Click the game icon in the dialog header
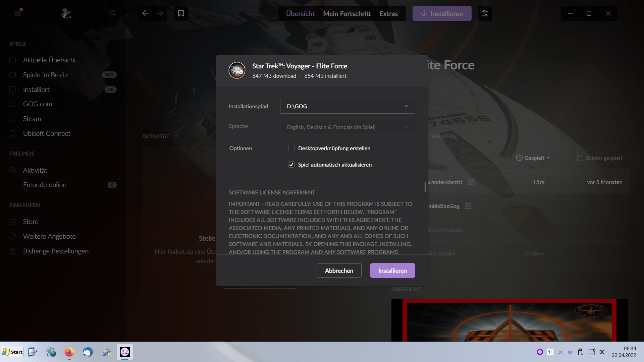The height and width of the screenshot is (362, 644). point(237,70)
